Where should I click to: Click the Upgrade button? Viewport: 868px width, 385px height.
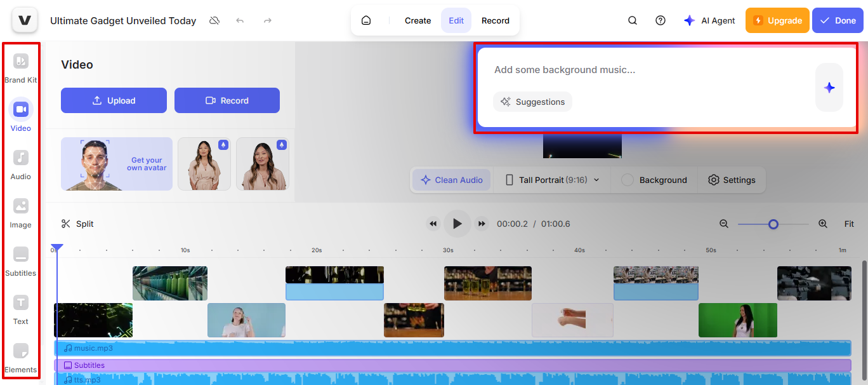(777, 20)
